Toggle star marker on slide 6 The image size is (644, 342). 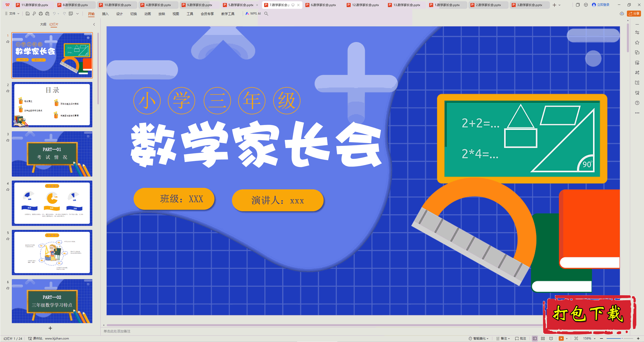(8, 288)
